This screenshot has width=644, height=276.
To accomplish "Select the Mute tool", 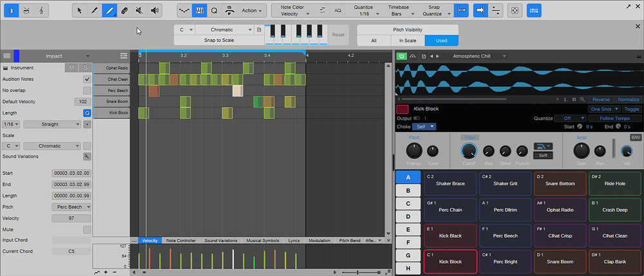I will (x=140, y=10).
